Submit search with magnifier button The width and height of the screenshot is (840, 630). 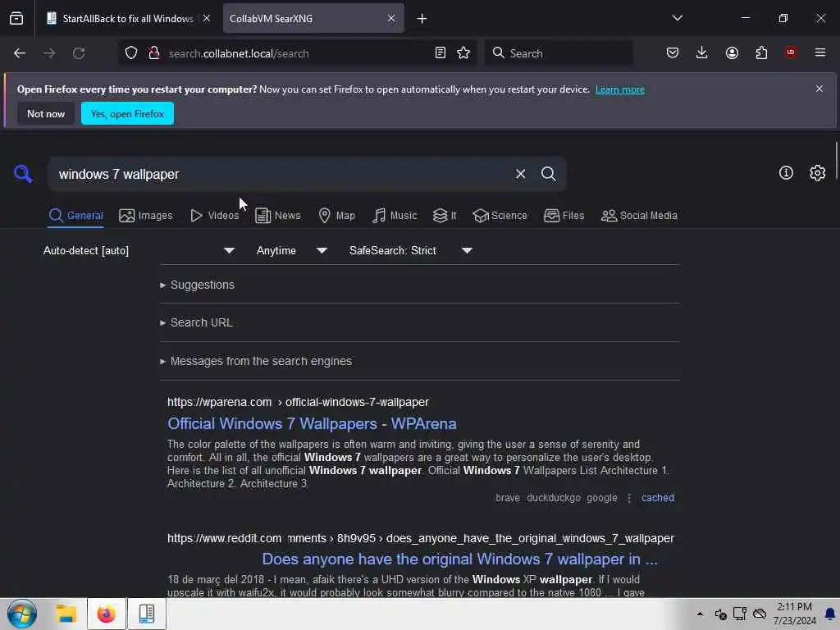(548, 174)
